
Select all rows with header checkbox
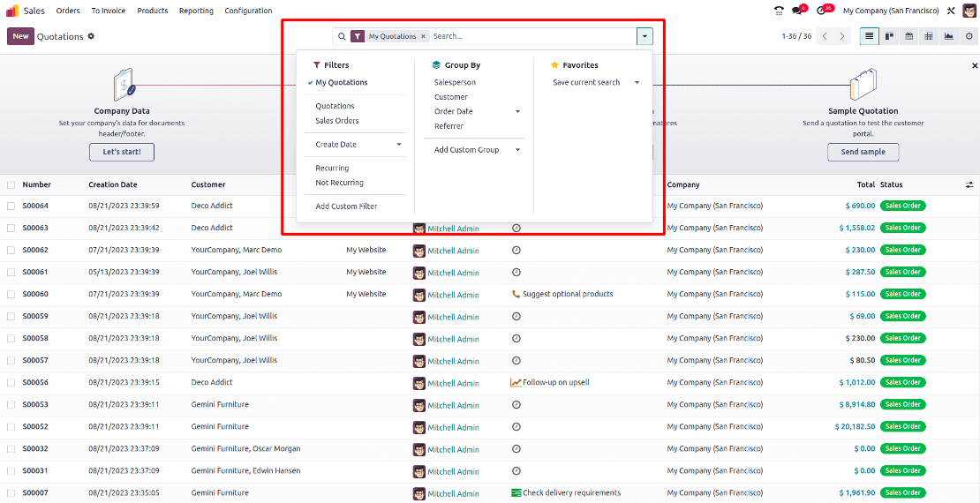click(11, 185)
